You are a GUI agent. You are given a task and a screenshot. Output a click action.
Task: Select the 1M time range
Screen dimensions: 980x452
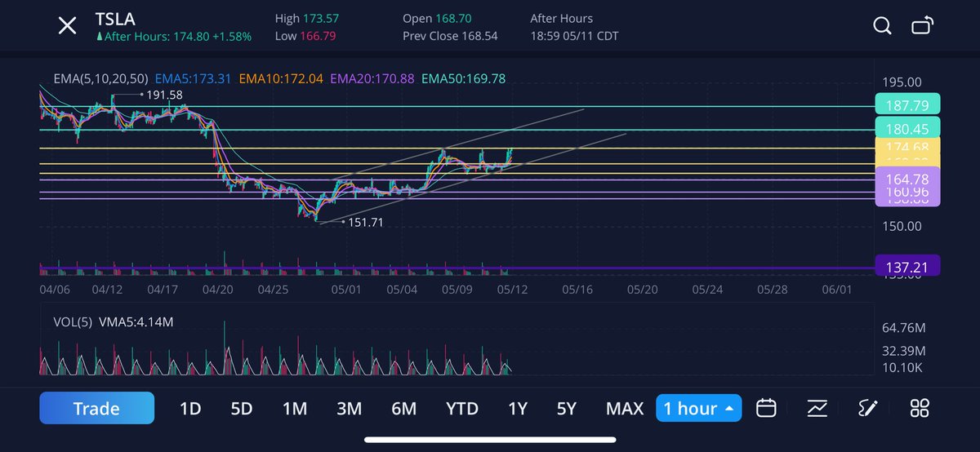tap(295, 408)
